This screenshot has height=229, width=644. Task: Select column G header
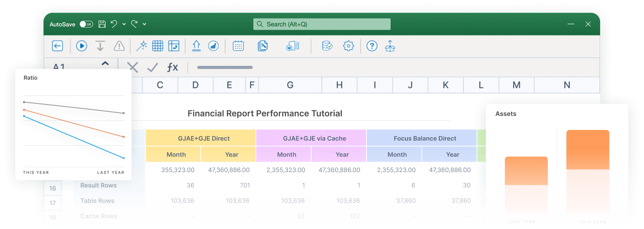(x=290, y=85)
